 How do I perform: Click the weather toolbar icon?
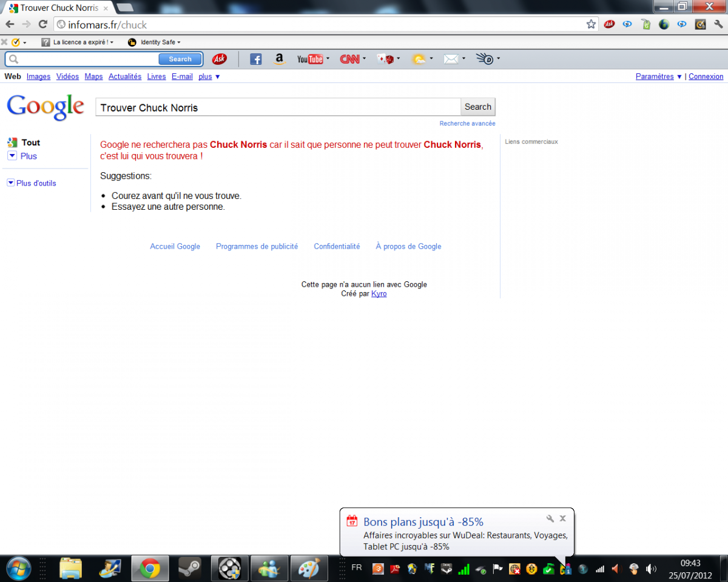pos(419,59)
